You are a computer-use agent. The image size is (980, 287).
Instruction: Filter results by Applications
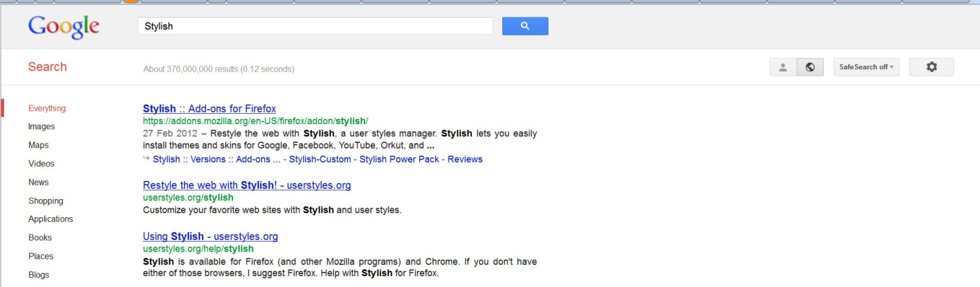point(50,218)
